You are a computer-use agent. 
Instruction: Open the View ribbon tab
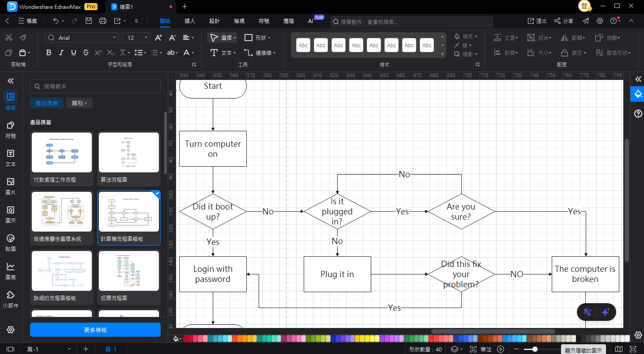[x=239, y=21]
